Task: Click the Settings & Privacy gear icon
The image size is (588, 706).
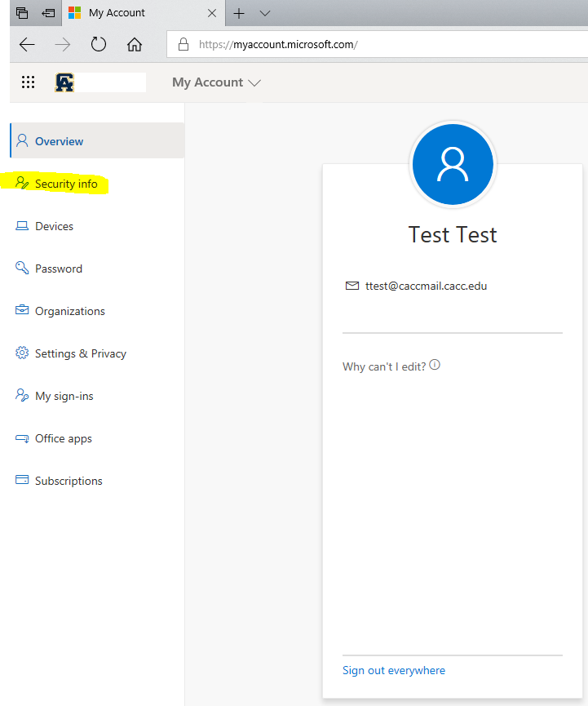Action: [22, 353]
